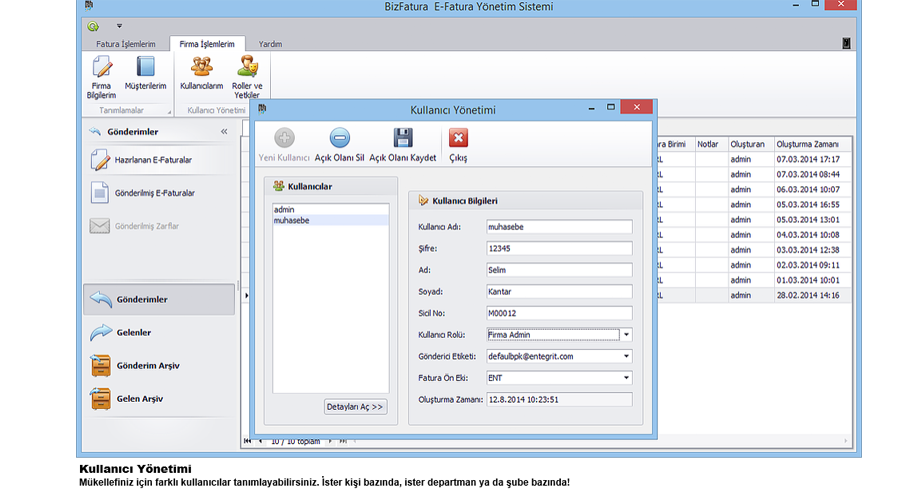Switch to the Fatura İşlemleri tab
Screen dimensions: 907x493
[125, 45]
